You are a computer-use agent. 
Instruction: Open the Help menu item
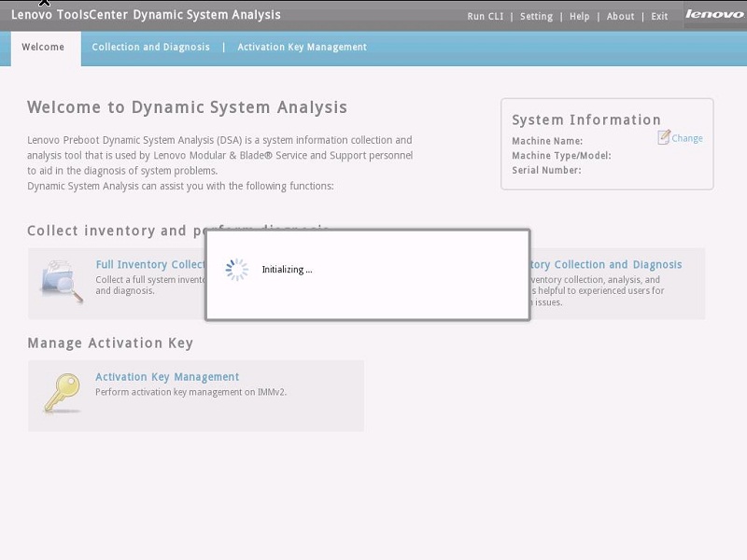[579, 17]
